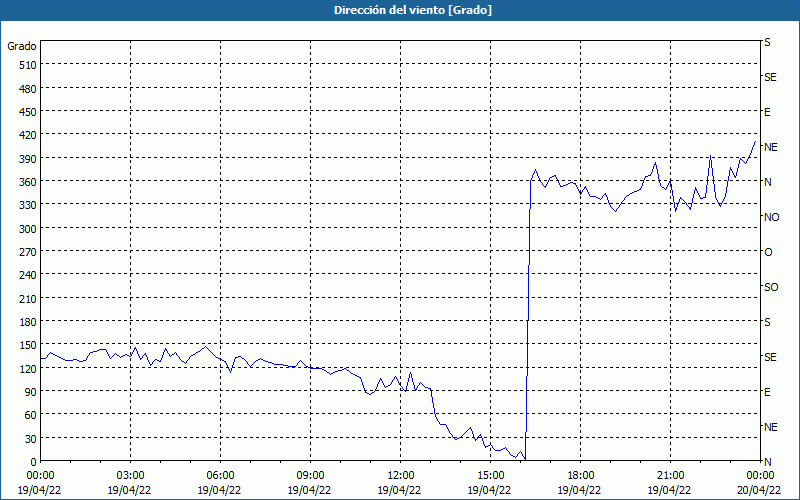Viewport: 800px width, 500px height.
Task: Click the 30 y-axis value
Action: point(31,439)
